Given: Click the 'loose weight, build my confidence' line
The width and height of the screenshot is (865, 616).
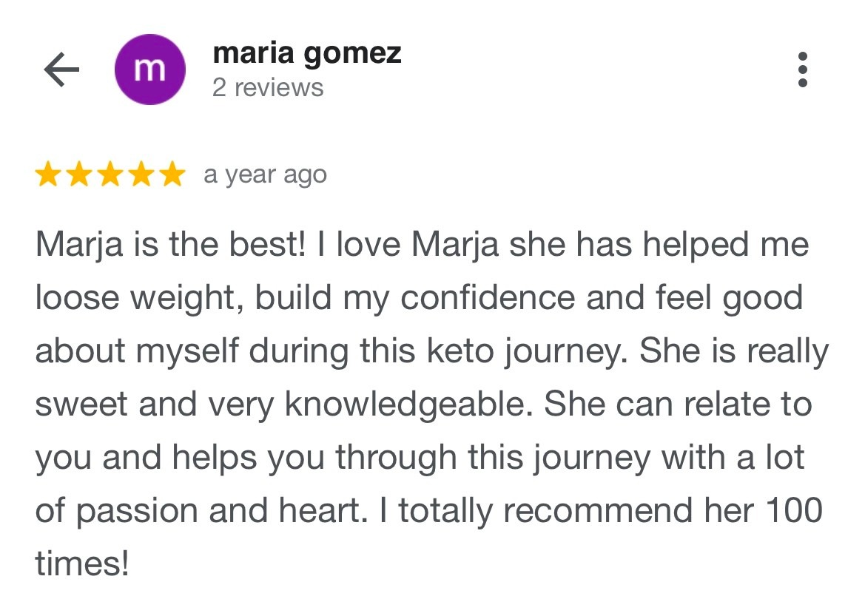Looking at the screenshot, I should 305,298.
